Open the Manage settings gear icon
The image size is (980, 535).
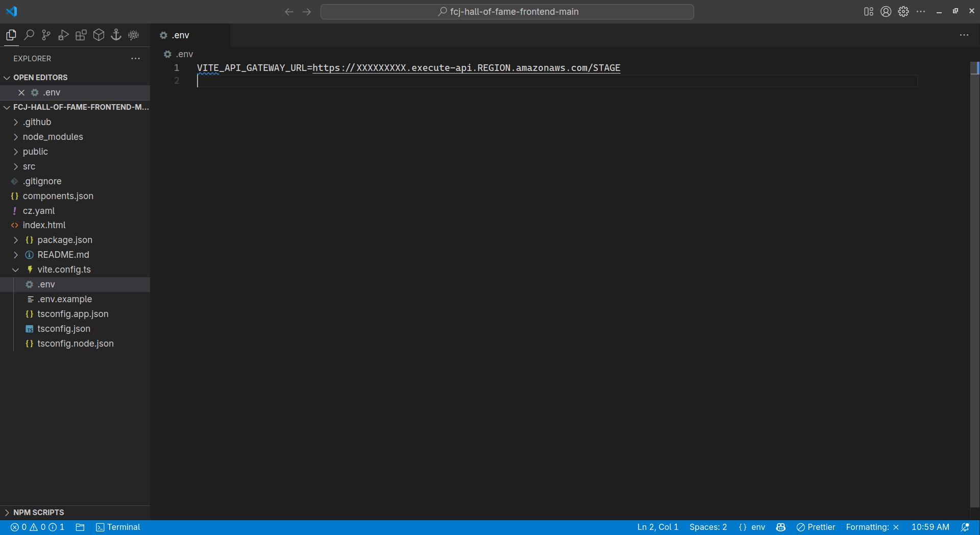pos(903,12)
